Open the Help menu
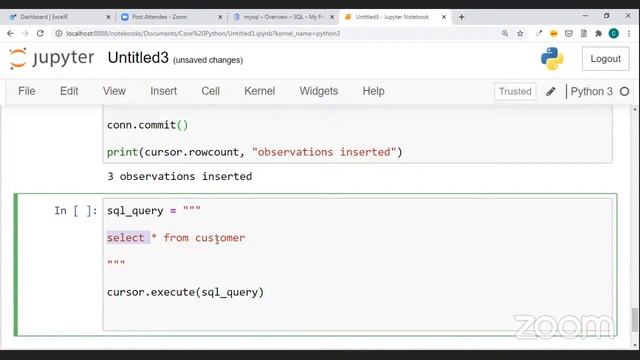The image size is (640, 360). click(373, 91)
